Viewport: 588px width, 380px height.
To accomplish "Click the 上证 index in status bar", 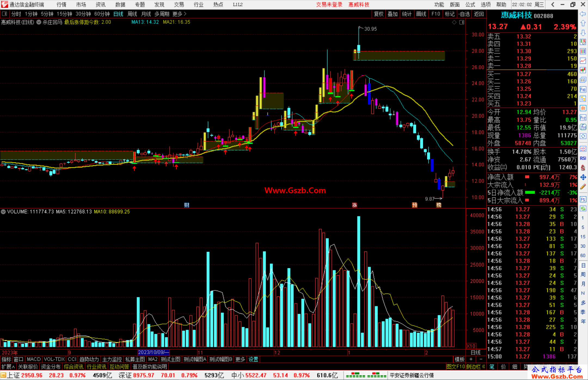I will tap(13, 375).
